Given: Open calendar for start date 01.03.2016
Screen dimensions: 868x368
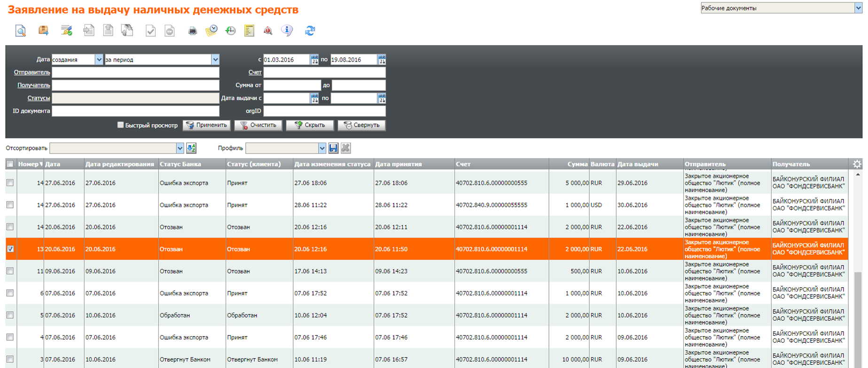Looking at the screenshot, I should pyautogui.click(x=314, y=60).
